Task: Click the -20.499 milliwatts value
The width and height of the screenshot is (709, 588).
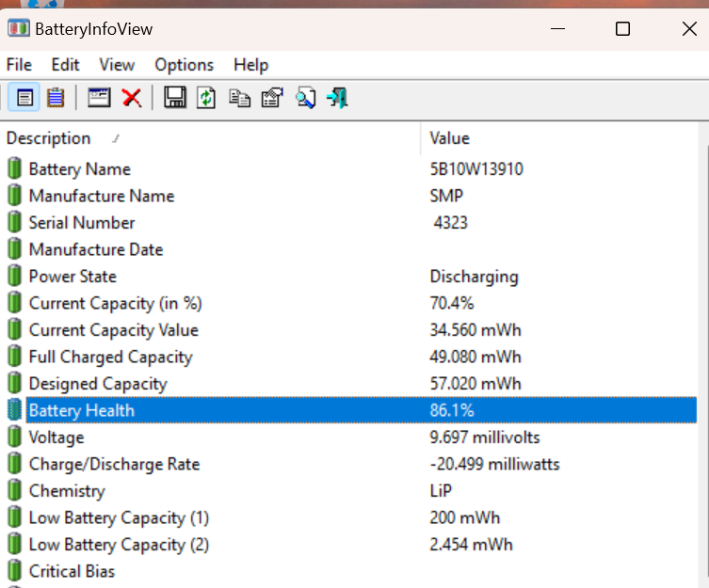Action: click(x=494, y=464)
